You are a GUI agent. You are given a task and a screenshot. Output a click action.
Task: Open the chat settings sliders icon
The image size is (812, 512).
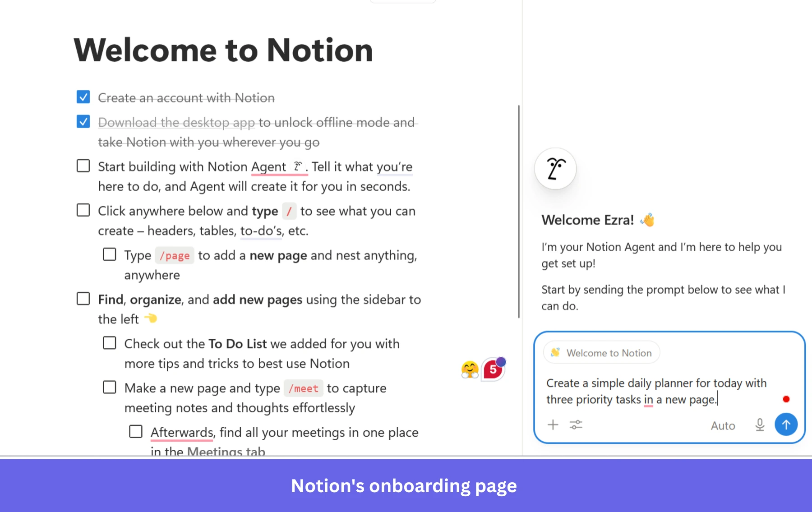[576, 424]
